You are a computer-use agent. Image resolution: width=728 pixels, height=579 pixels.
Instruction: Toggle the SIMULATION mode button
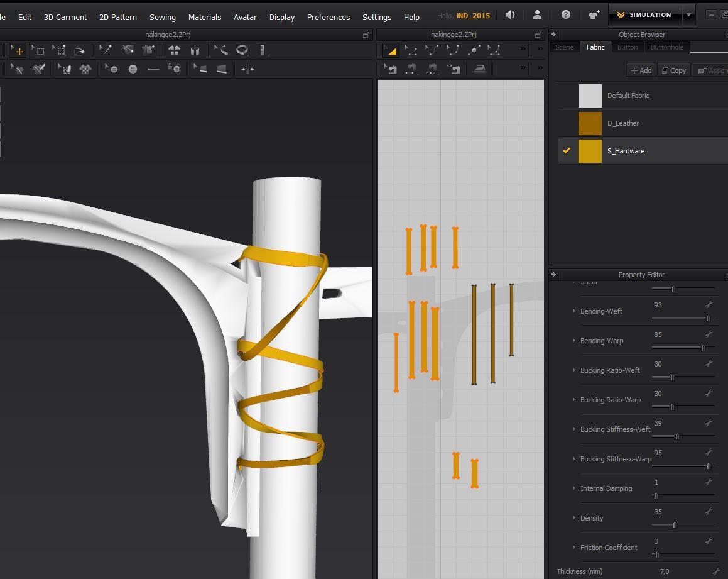click(645, 15)
